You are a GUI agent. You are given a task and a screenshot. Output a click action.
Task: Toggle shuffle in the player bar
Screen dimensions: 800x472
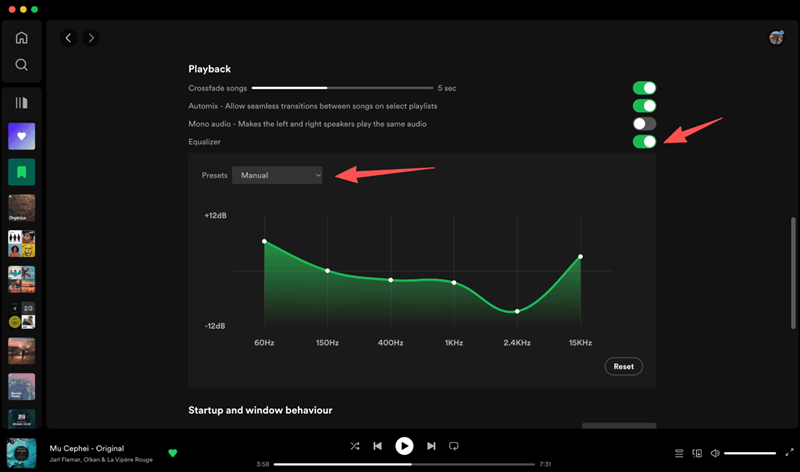(x=355, y=446)
